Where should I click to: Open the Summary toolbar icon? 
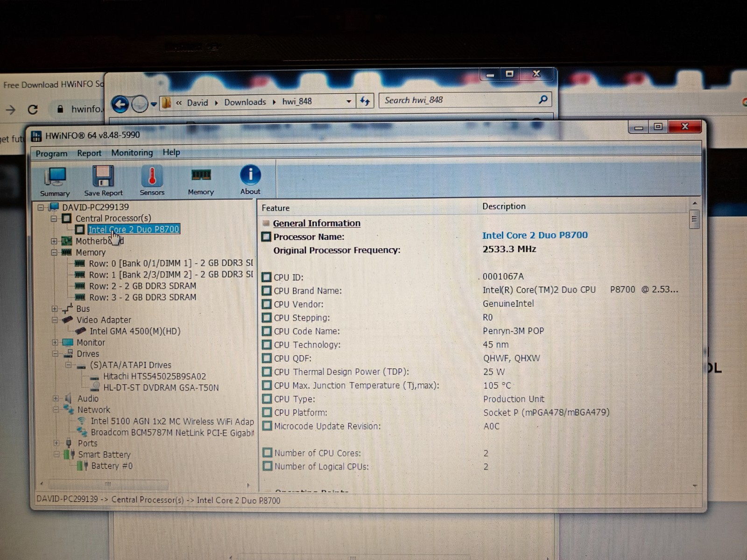click(55, 181)
